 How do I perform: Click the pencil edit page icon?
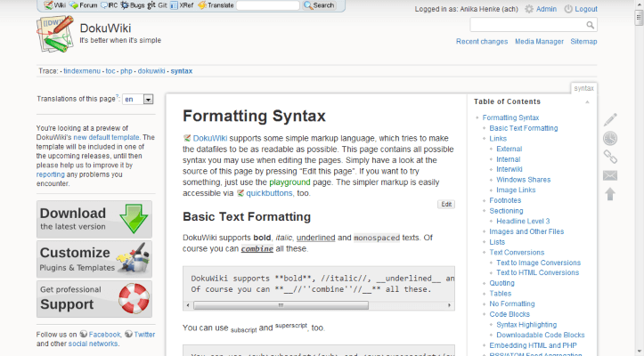pos(610,119)
